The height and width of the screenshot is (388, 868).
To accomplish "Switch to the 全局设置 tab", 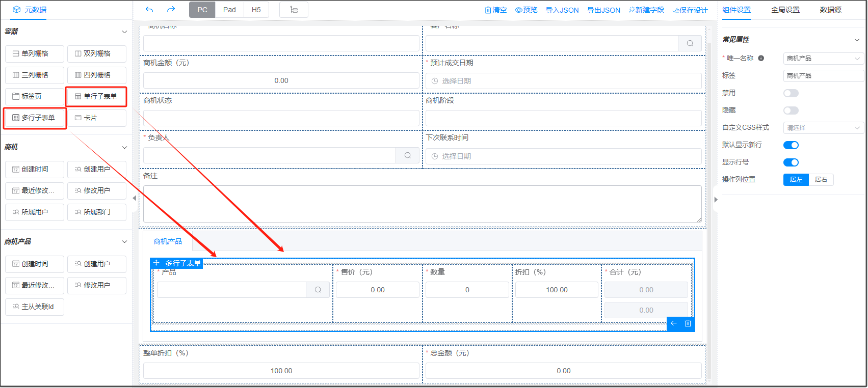I will point(785,10).
